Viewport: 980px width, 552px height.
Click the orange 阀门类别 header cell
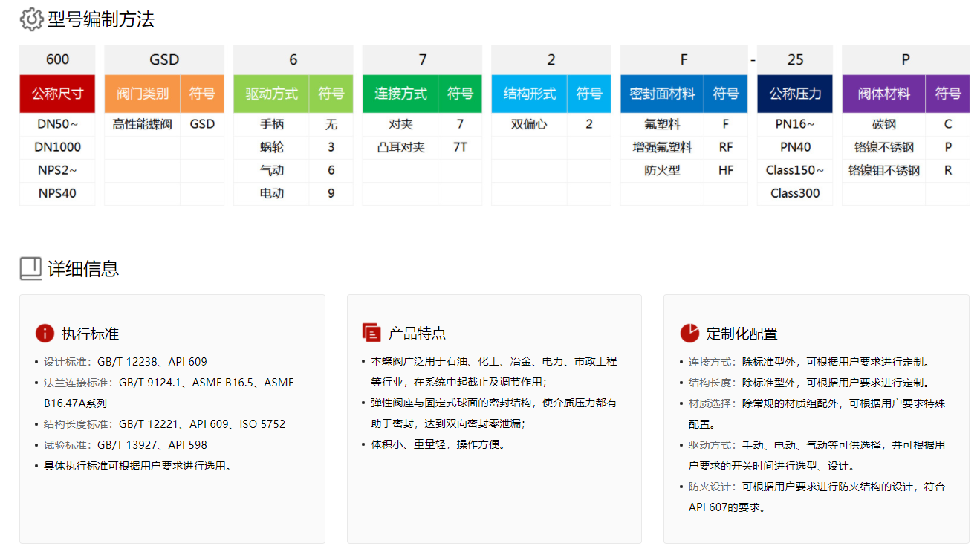141,94
